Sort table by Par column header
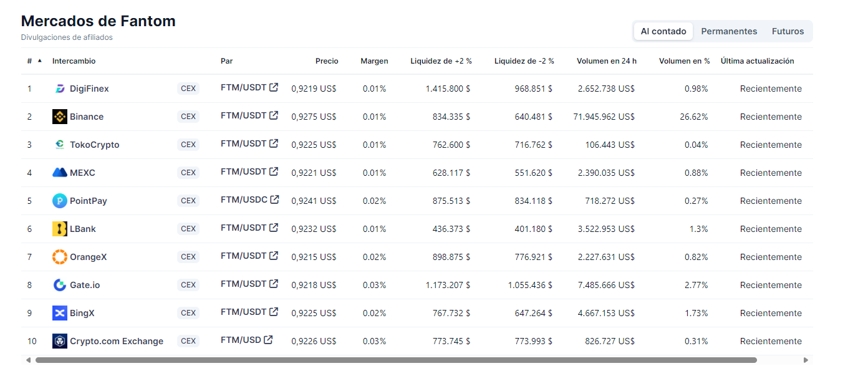868x371 pixels. (x=226, y=61)
